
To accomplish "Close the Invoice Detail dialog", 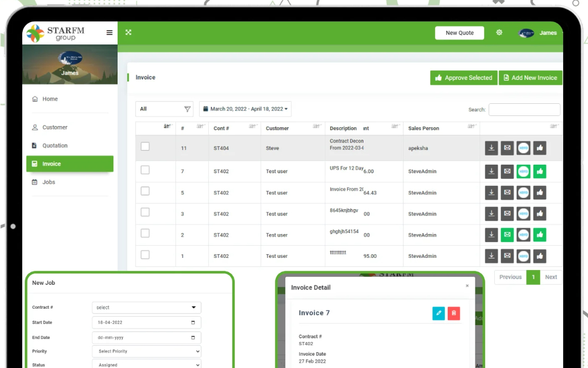I will [x=467, y=285].
